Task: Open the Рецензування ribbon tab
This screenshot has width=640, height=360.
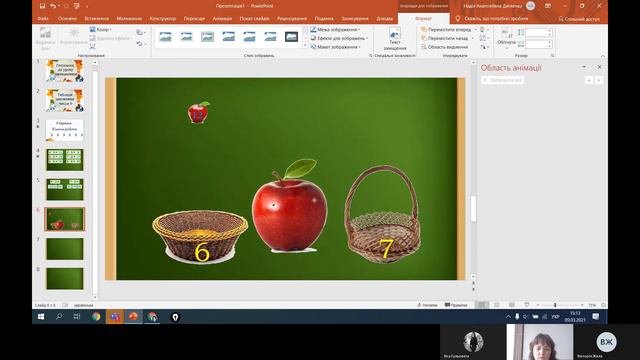Action: coord(292,19)
